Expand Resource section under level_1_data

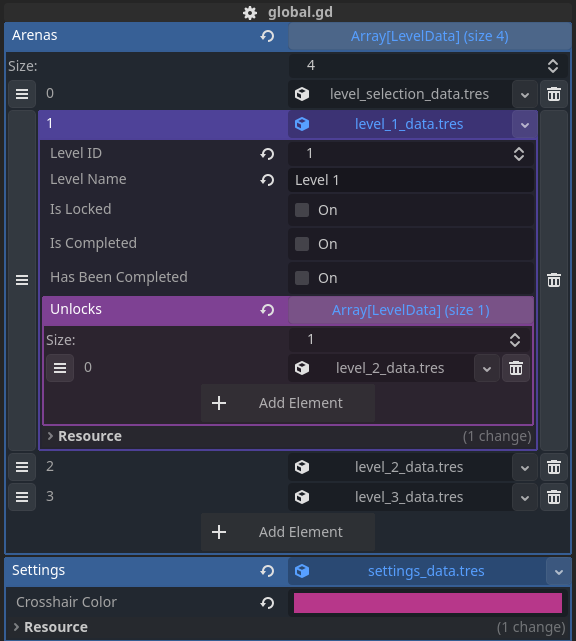[x=50, y=436]
